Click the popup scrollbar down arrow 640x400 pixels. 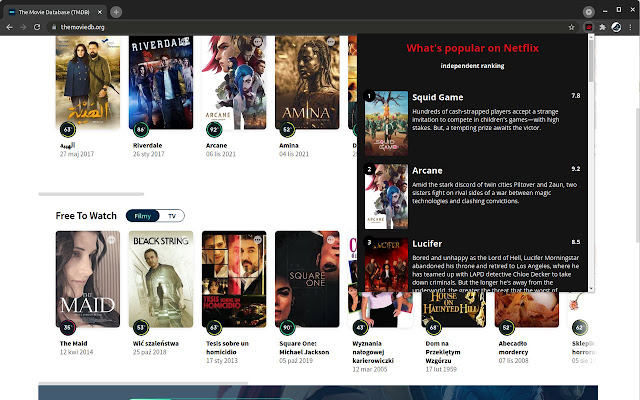point(591,288)
